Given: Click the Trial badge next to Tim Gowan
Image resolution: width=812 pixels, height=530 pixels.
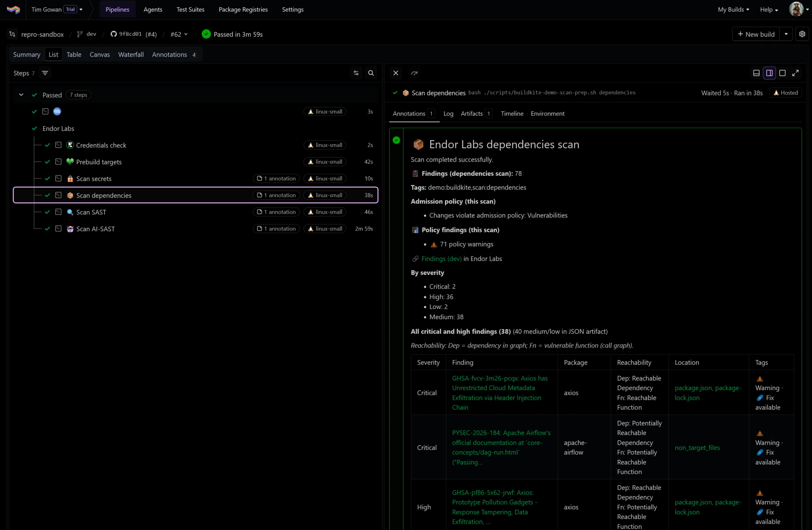Looking at the screenshot, I should click(70, 10).
